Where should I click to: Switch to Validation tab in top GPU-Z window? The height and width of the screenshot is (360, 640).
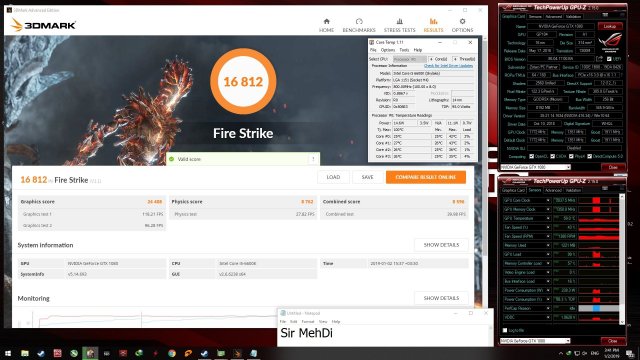pyautogui.click(x=573, y=17)
